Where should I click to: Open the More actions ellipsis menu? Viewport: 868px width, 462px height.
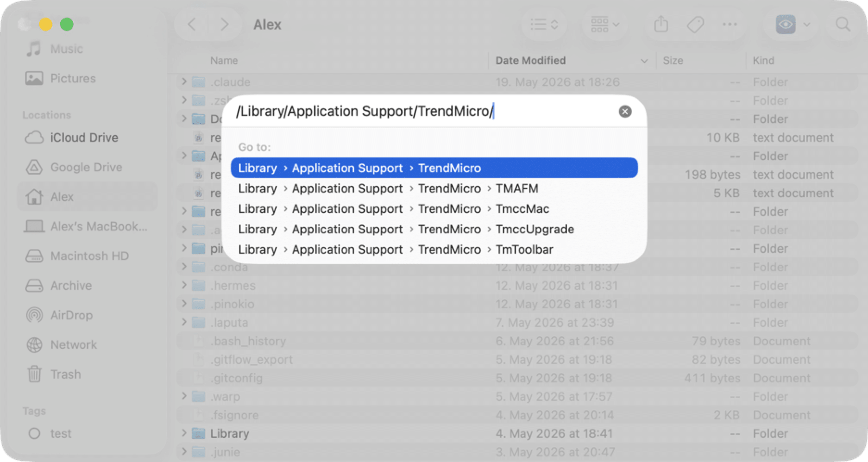pyautogui.click(x=730, y=24)
